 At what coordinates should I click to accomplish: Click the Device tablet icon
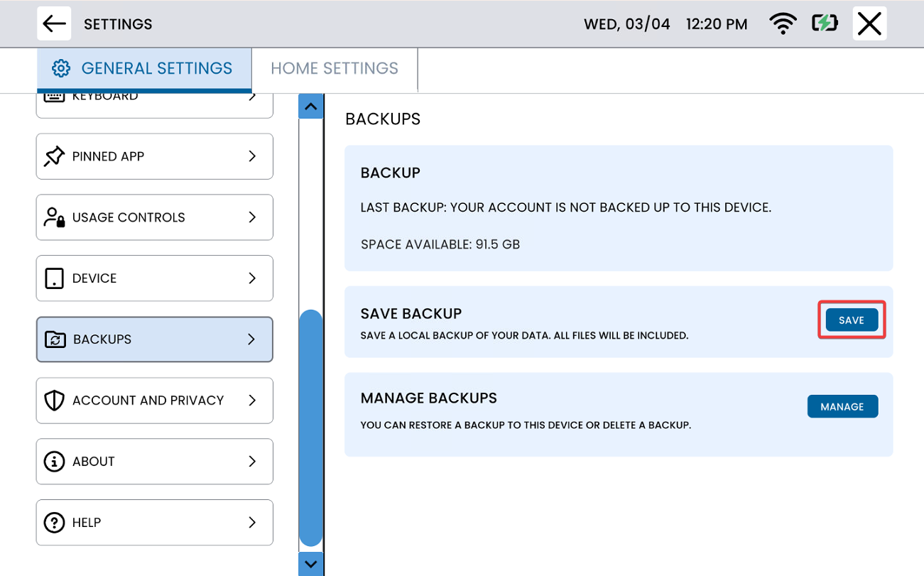click(x=54, y=278)
